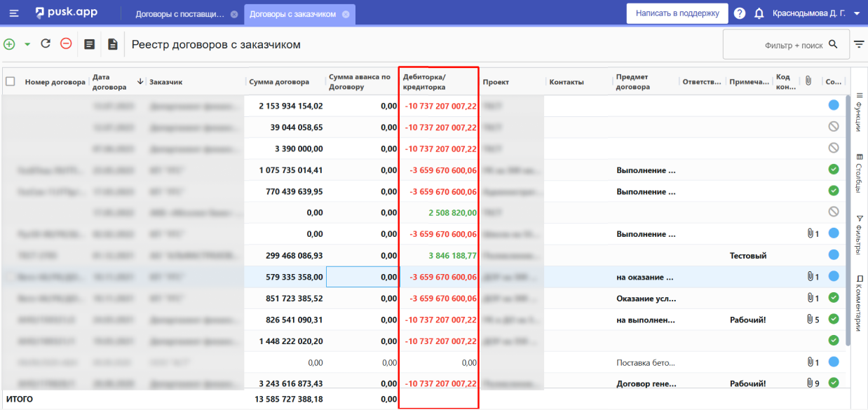Click the green add contract icon
Screen dimensions: 868x410
click(9, 44)
